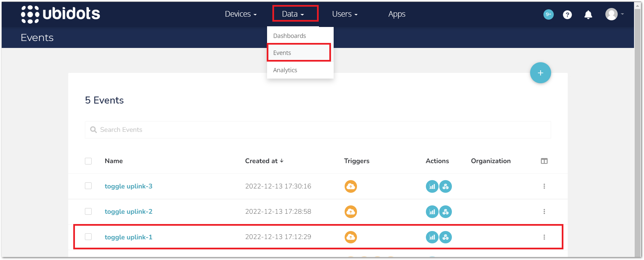Click the chart action icon for toggle uplink-3
Image resolution: width=644 pixels, height=260 pixels.
tap(432, 186)
